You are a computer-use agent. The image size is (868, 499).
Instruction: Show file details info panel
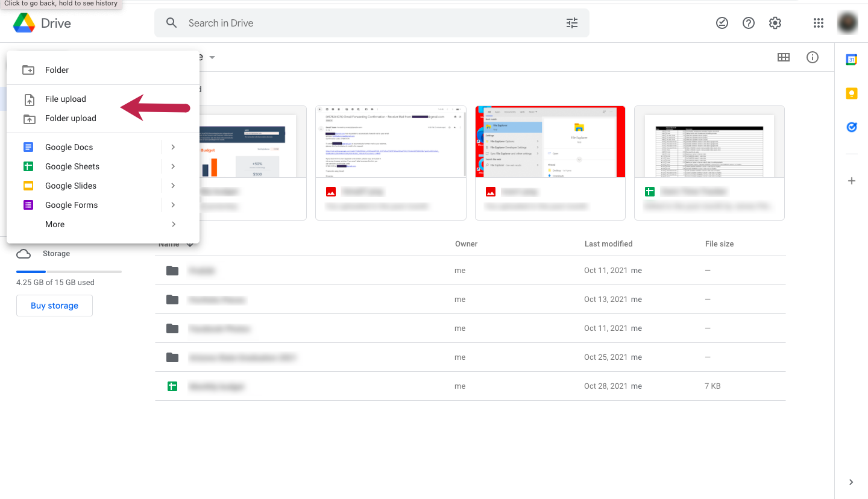[813, 57]
